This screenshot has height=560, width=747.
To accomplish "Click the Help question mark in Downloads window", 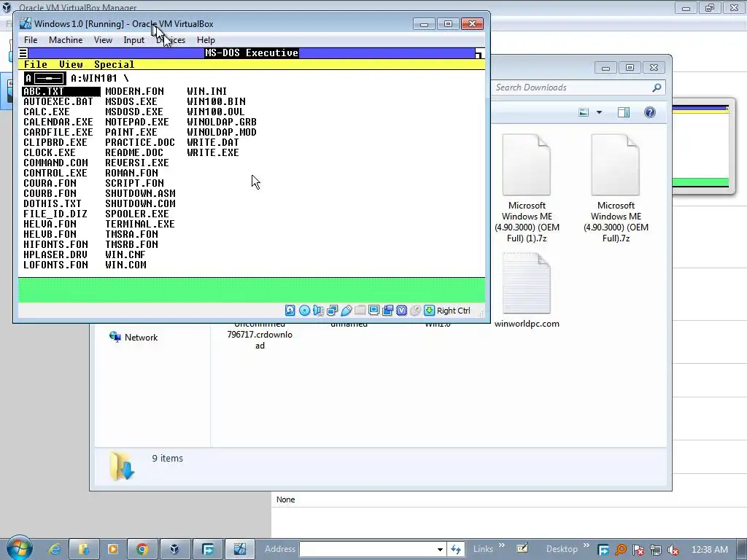I will 650,112.
